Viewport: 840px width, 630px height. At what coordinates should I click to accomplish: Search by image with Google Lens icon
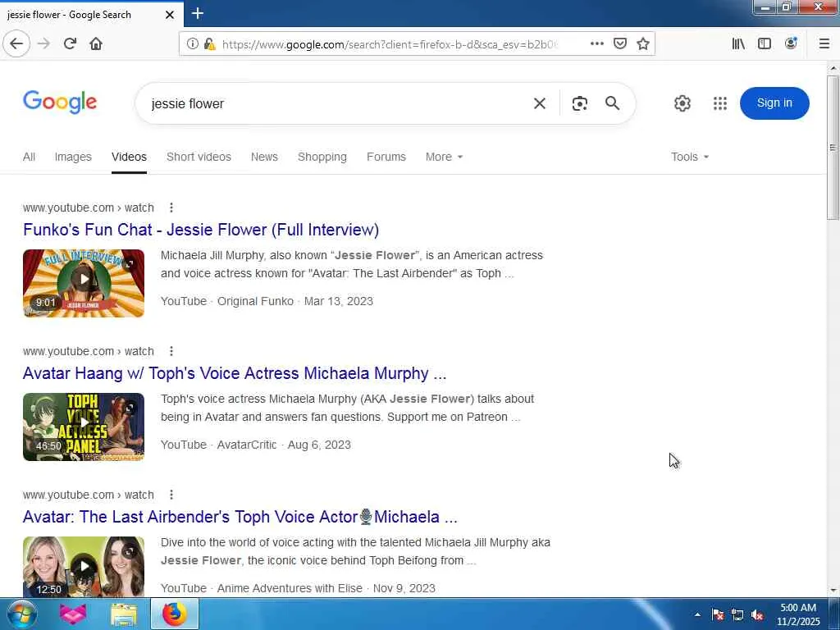[580, 103]
